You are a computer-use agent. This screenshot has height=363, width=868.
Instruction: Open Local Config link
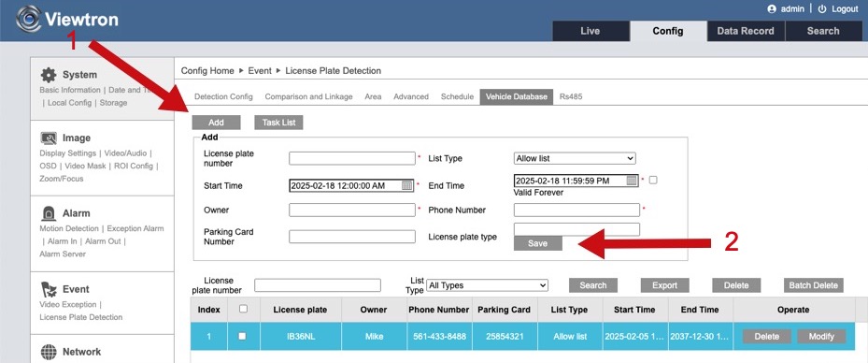[x=70, y=103]
